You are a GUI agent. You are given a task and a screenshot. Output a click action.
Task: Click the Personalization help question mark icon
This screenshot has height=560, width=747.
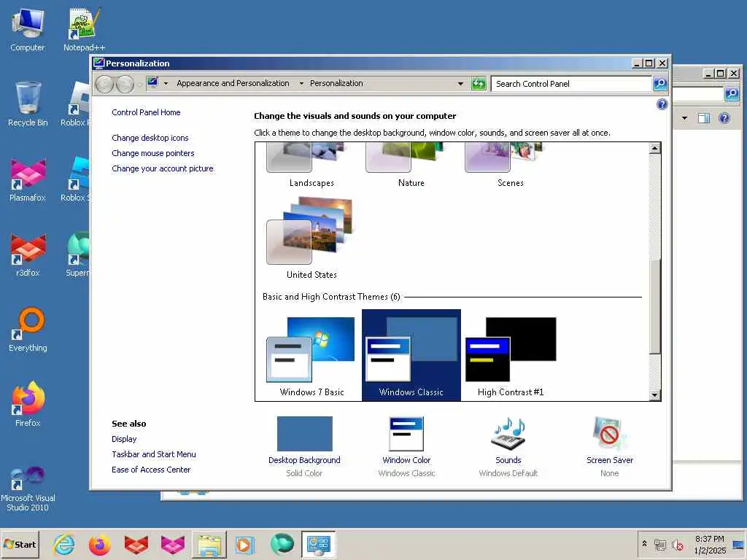click(662, 104)
